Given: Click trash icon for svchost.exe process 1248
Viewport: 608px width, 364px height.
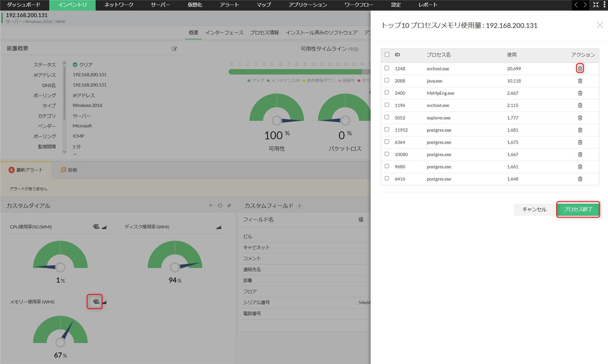Looking at the screenshot, I should click(580, 69).
